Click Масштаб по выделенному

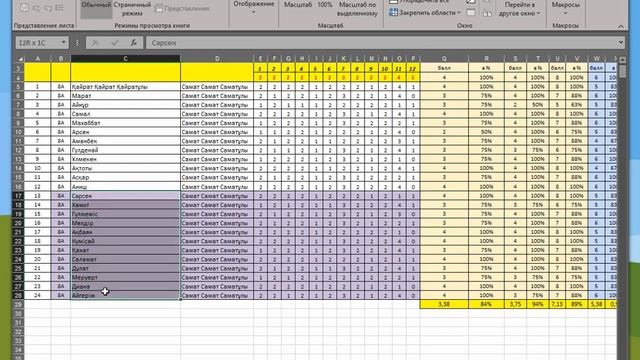[x=357, y=9]
